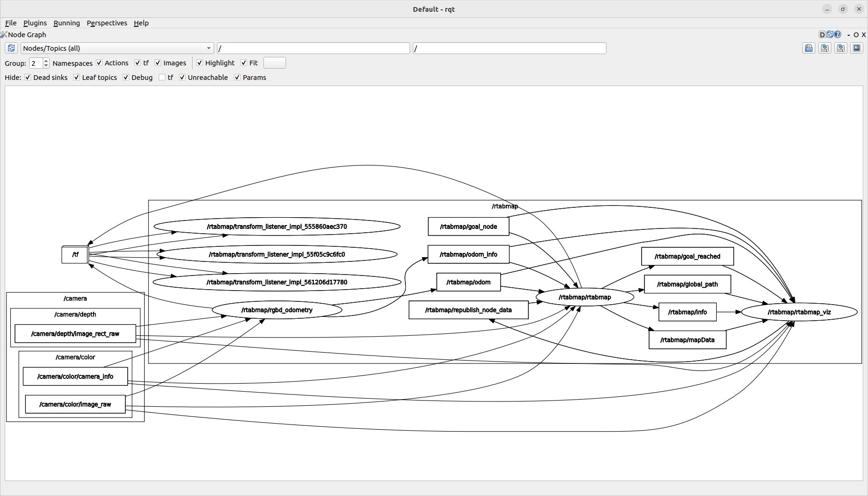Click the /camera/color/image_raw topic box
The width and height of the screenshot is (868, 496).
coord(75,404)
